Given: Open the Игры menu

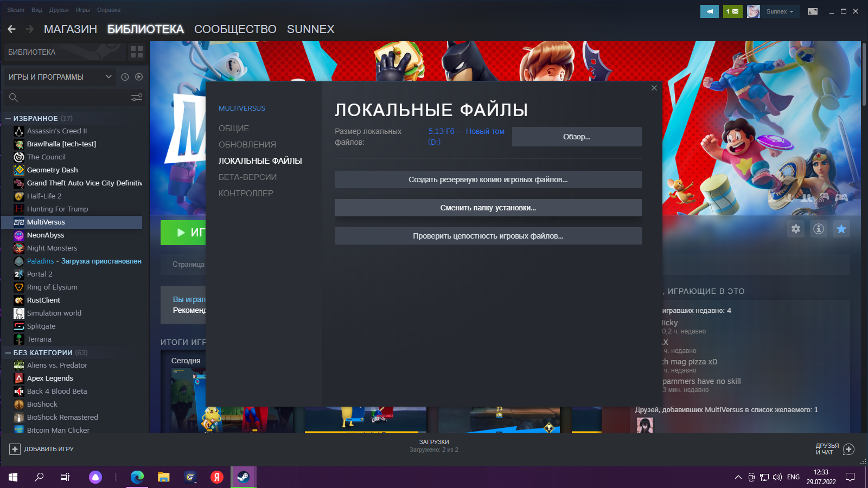Looking at the screenshot, I should point(83,10).
